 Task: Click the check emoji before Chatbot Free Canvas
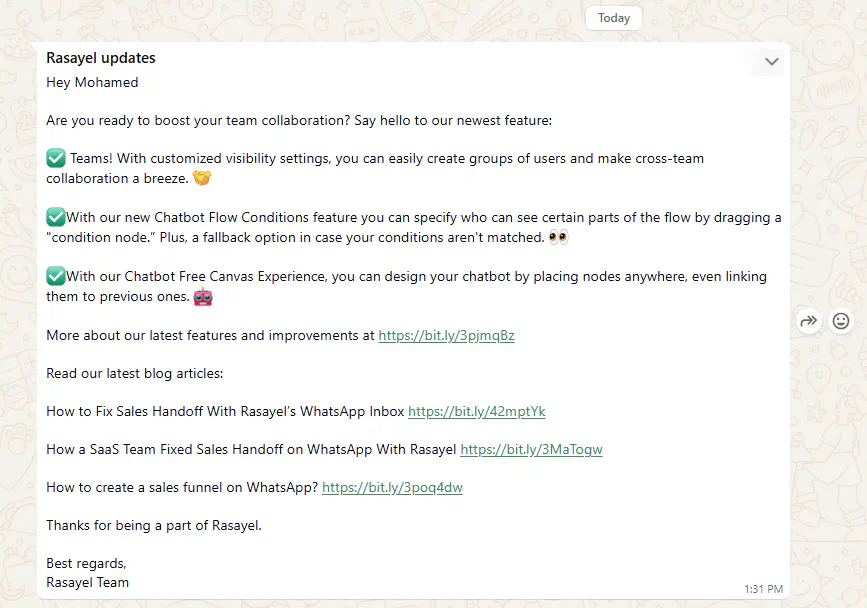click(x=56, y=276)
